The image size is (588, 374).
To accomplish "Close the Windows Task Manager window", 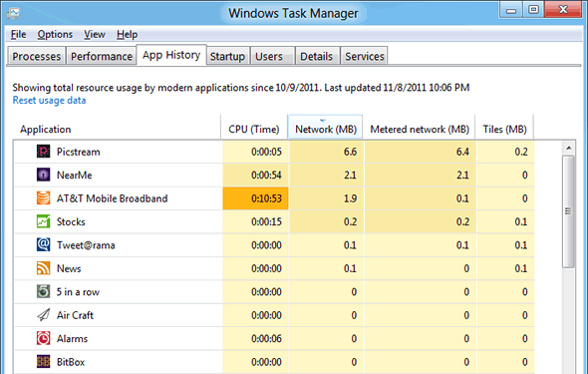I will click(x=563, y=9).
